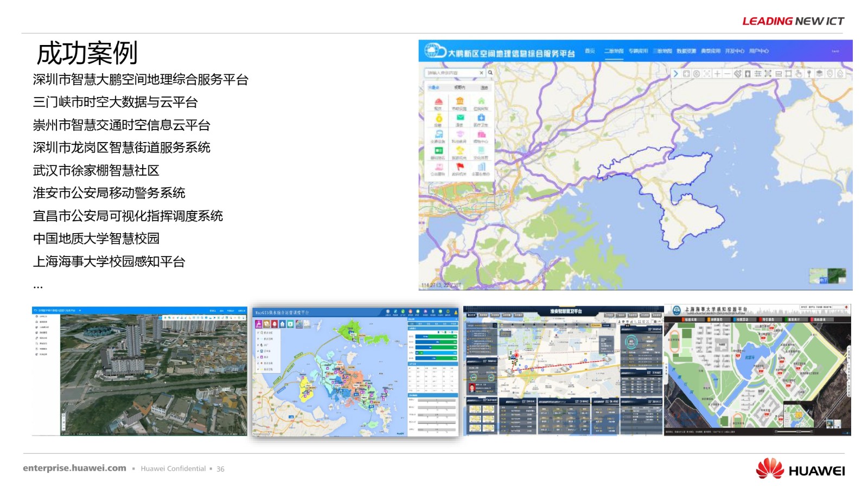Image resolution: width=868 pixels, height=488 pixels.
Task: Switch to 三维地图 nav tab
Action: point(662,51)
